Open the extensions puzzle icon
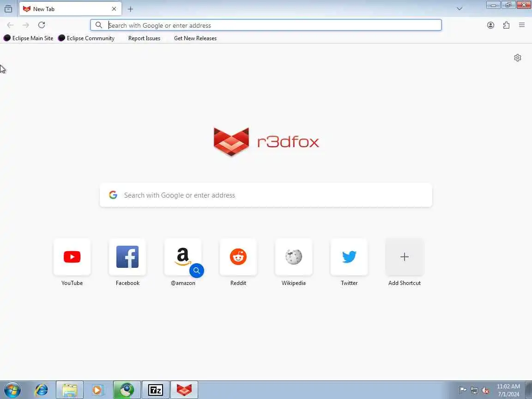Image resolution: width=532 pixels, height=399 pixels. [x=506, y=25]
